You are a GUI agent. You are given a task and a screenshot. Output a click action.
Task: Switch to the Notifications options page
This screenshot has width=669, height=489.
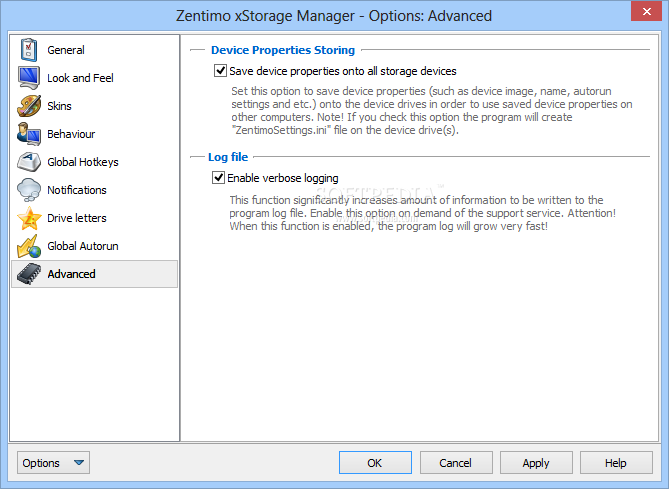point(77,190)
